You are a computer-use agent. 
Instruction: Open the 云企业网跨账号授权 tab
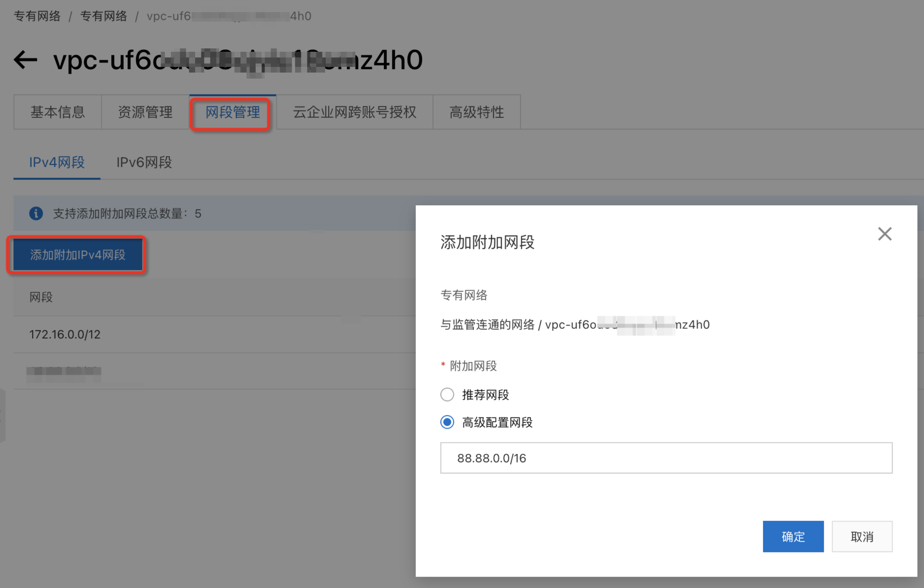click(x=355, y=112)
